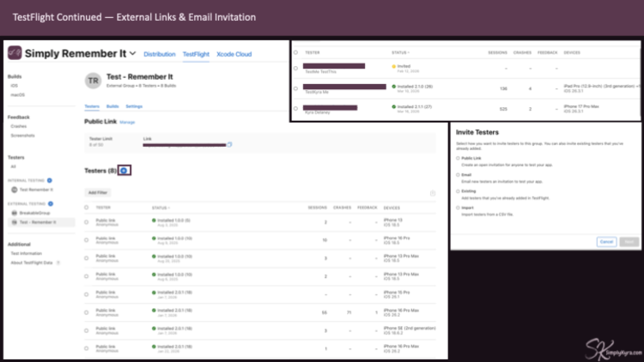Click the 'Installed 2.1.0 (26)' status
Viewport: 644px width, 362px height.
(x=415, y=87)
